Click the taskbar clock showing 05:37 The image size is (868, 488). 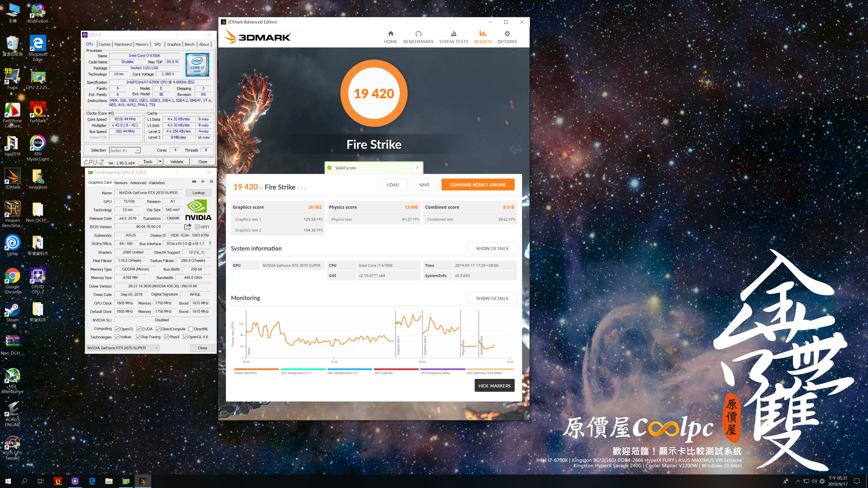pyautogui.click(x=838, y=481)
